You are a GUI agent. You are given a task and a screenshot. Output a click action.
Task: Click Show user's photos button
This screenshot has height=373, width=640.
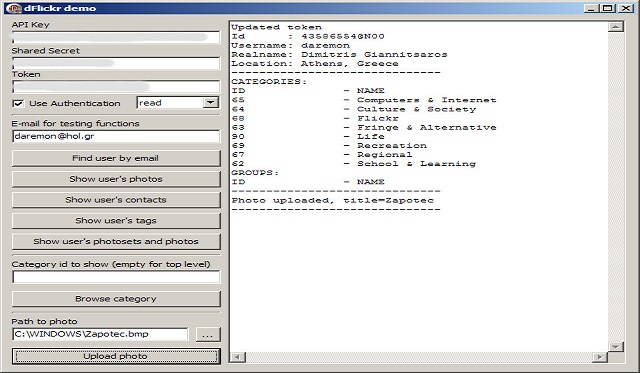pos(116,179)
